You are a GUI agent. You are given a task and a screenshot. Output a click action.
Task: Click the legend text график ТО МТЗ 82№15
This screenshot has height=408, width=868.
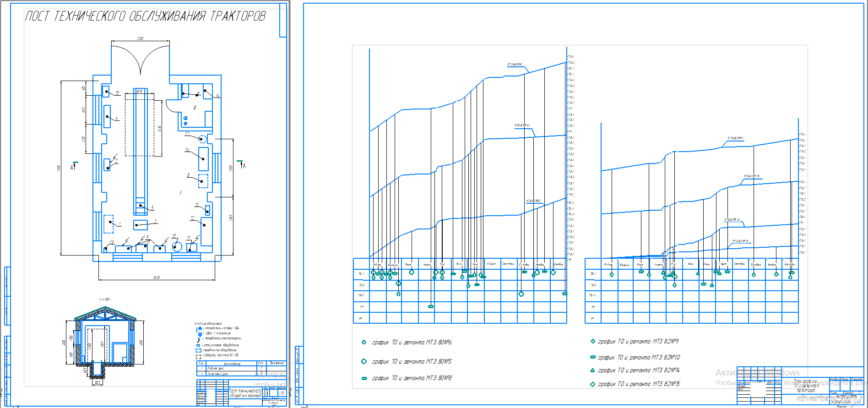pyautogui.click(x=639, y=384)
